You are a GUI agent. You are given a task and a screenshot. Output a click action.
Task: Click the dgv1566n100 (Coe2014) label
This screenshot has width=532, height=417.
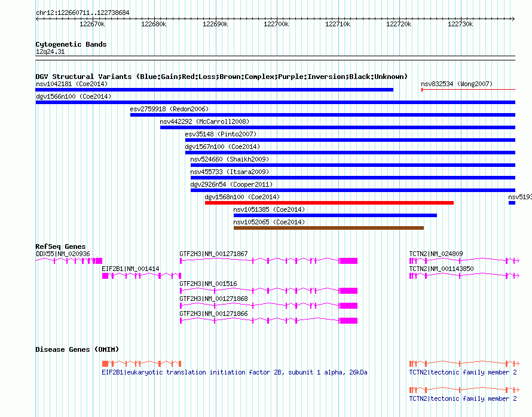(x=74, y=96)
